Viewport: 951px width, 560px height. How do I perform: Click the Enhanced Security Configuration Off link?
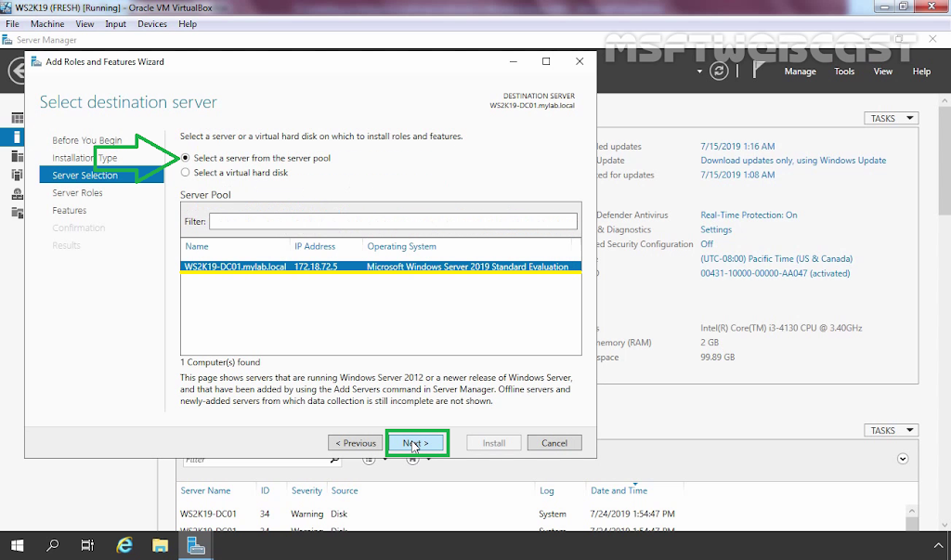(707, 244)
